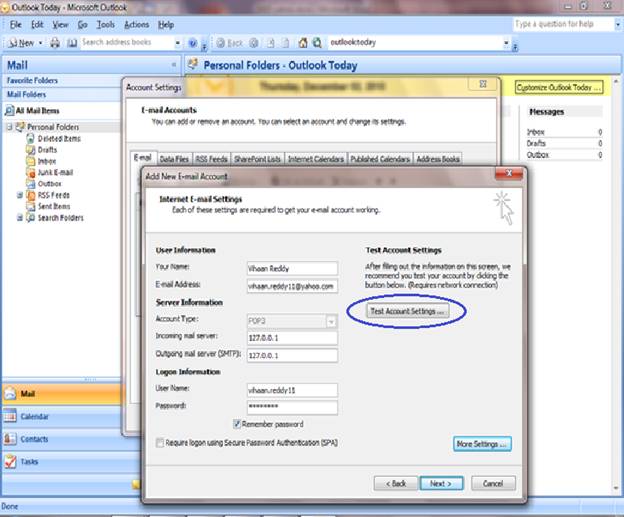This screenshot has width=624, height=517.
Task: Click Search address books input box
Action: (127, 42)
